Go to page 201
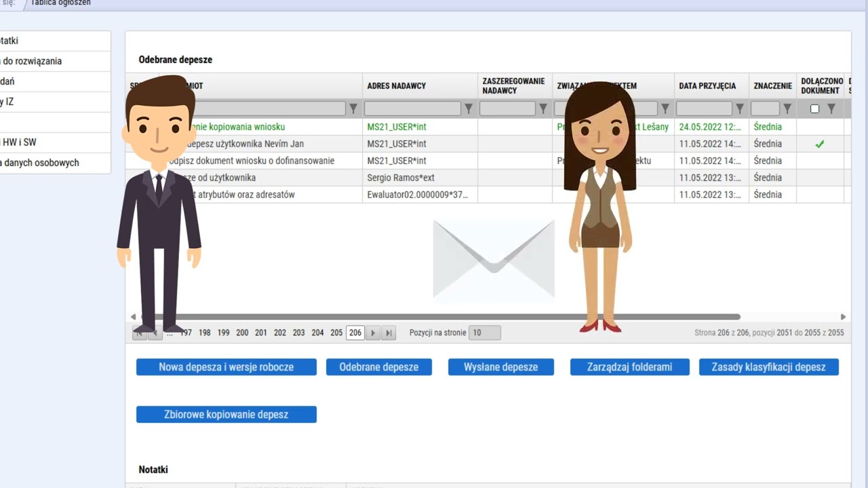The width and height of the screenshot is (868, 488). [261, 333]
